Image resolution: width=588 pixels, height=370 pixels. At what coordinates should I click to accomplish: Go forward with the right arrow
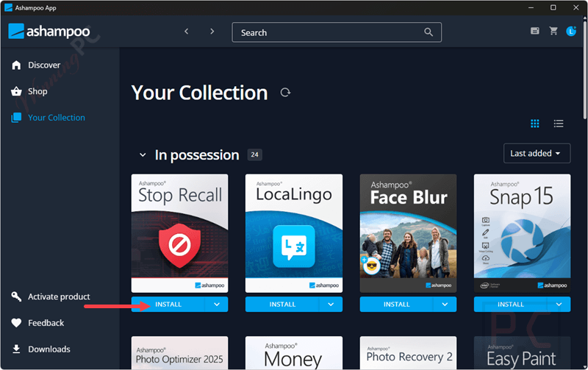point(212,32)
